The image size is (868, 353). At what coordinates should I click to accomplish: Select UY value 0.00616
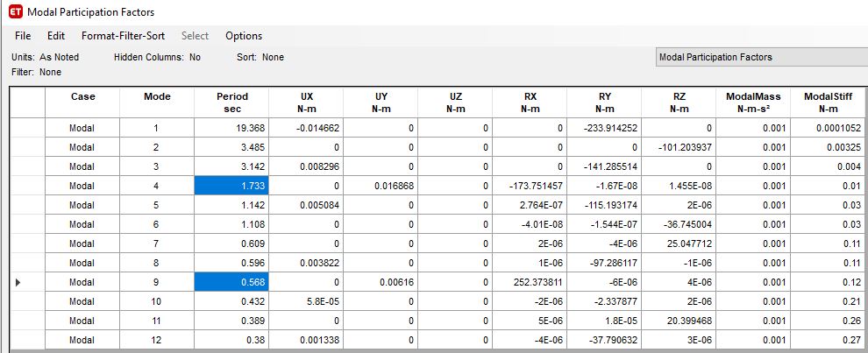click(x=381, y=282)
